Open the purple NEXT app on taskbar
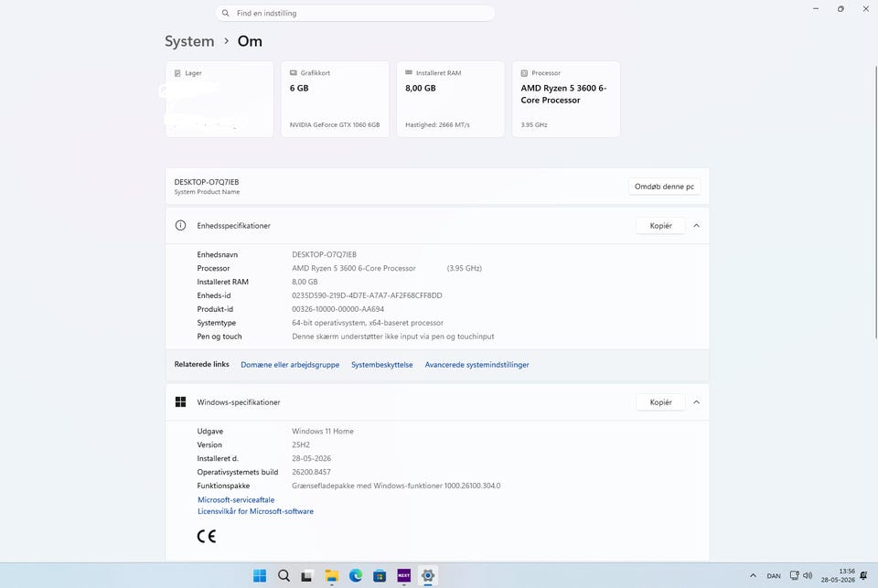Viewport: 878px width, 588px height. [x=403, y=576]
